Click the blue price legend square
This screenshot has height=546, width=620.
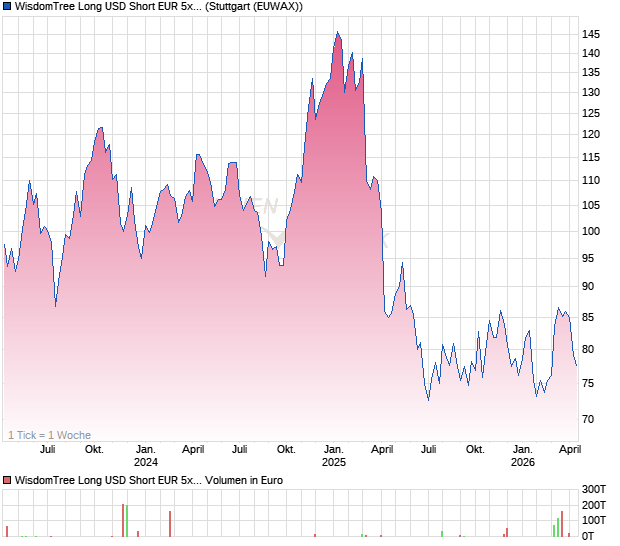click(x=7, y=6)
